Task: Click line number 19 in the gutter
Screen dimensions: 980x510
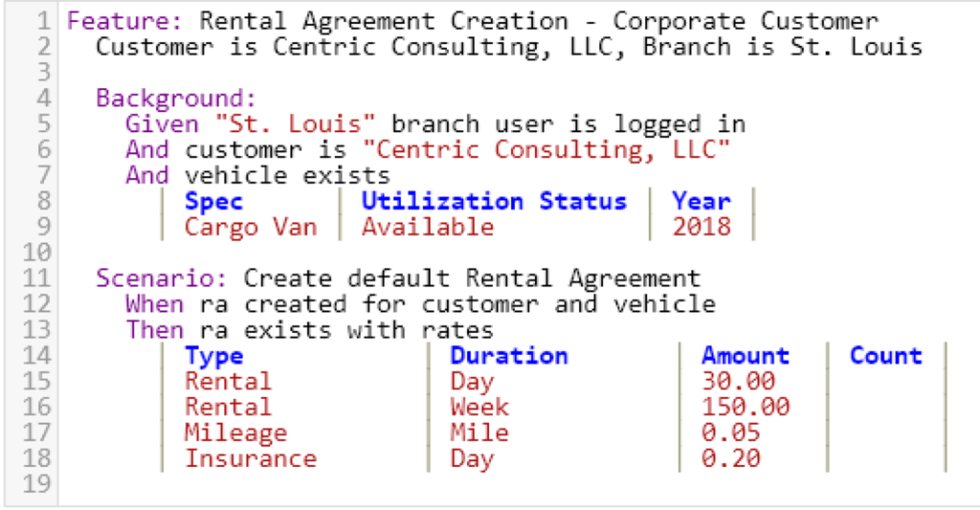Action: 33,484
